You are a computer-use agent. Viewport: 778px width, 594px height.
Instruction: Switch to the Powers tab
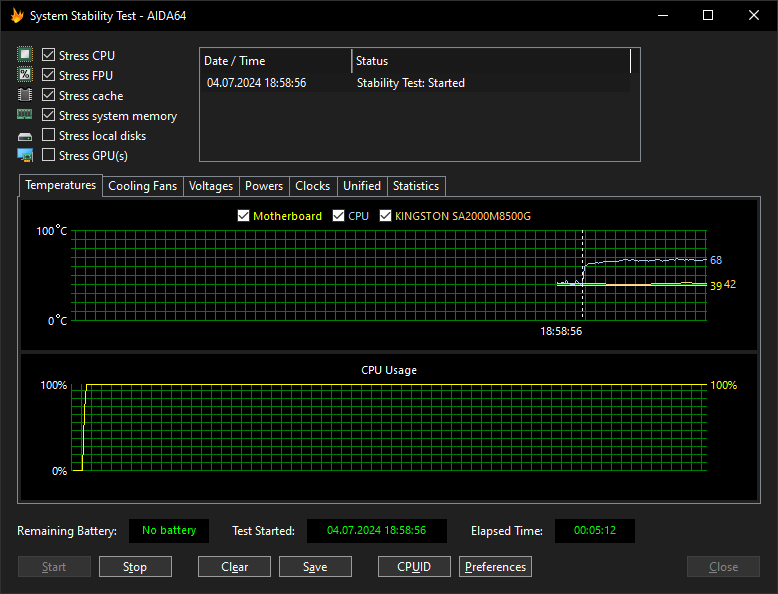pos(264,186)
